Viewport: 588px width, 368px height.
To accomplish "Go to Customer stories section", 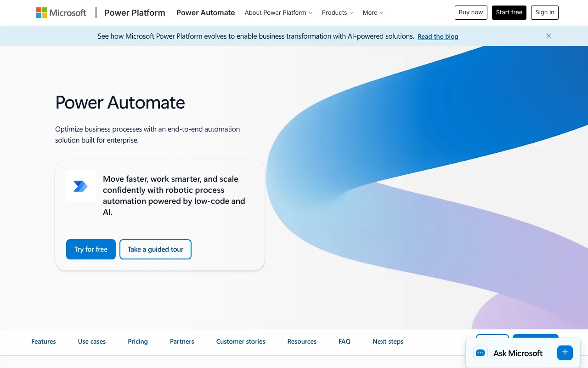I will coord(241,341).
